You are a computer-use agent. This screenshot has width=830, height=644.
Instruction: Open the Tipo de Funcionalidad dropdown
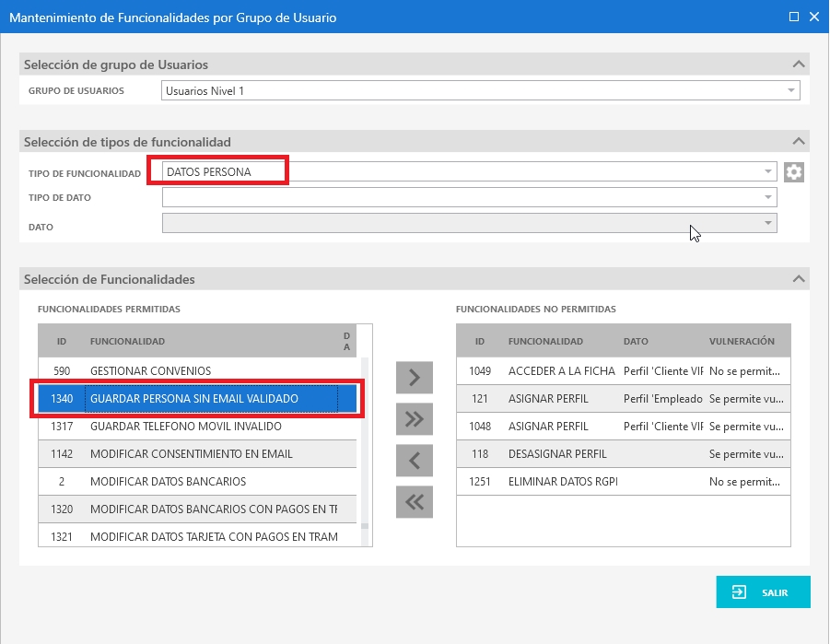pos(767,171)
